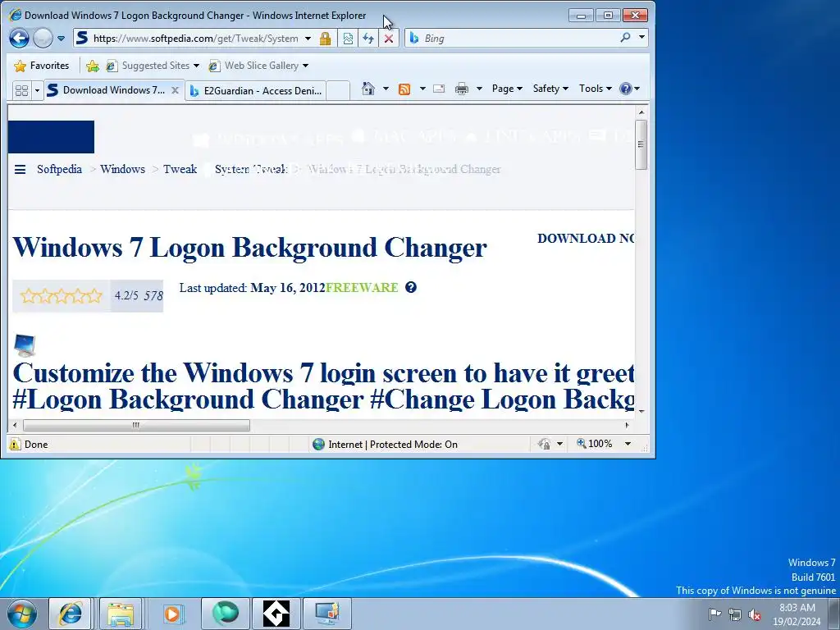The height and width of the screenshot is (630, 840).
Task: Open Windows Explorer folder taskbar icon
Action: [121, 614]
